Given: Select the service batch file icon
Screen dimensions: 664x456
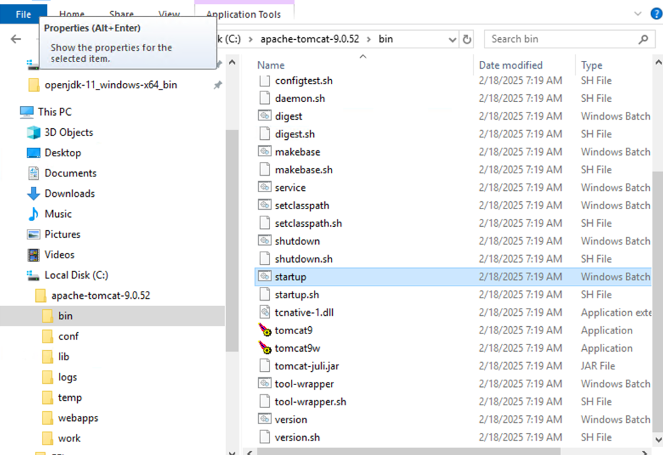Looking at the screenshot, I should click(x=265, y=187).
